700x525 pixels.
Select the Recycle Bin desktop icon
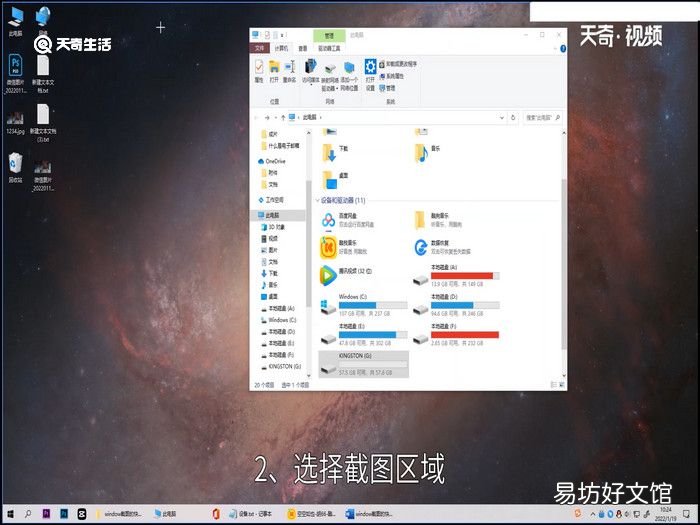15,168
